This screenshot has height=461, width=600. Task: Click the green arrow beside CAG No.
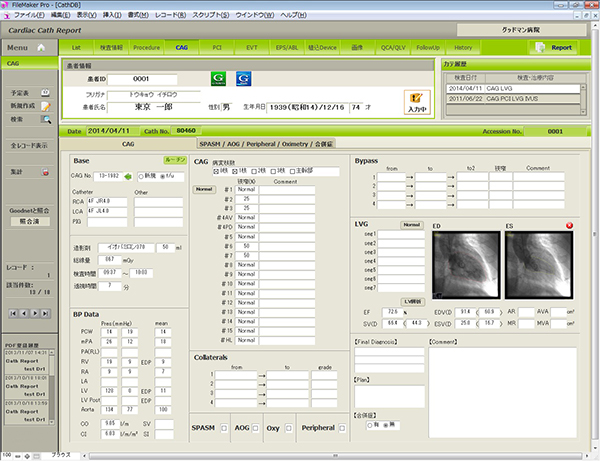tap(128, 175)
